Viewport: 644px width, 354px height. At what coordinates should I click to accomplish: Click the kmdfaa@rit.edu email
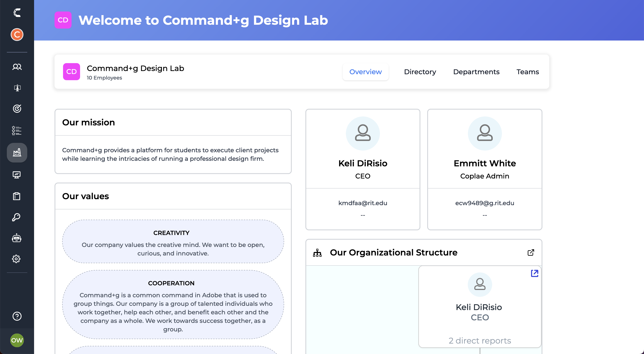coord(363,203)
